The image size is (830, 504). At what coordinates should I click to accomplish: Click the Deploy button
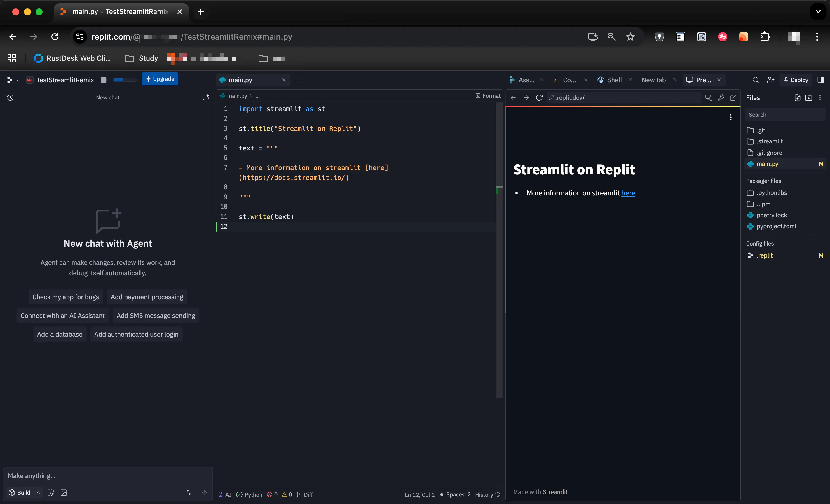point(796,80)
